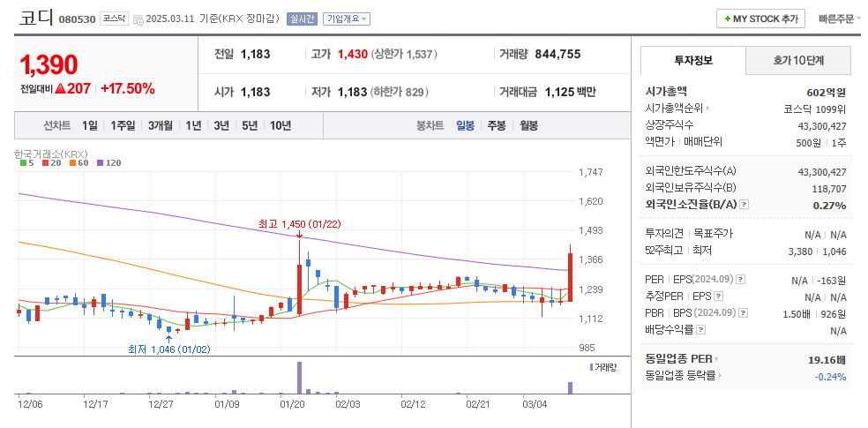This screenshot has width=868, height=428.
Task: Select the 3년 line chart period
Action: (x=221, y=125)
